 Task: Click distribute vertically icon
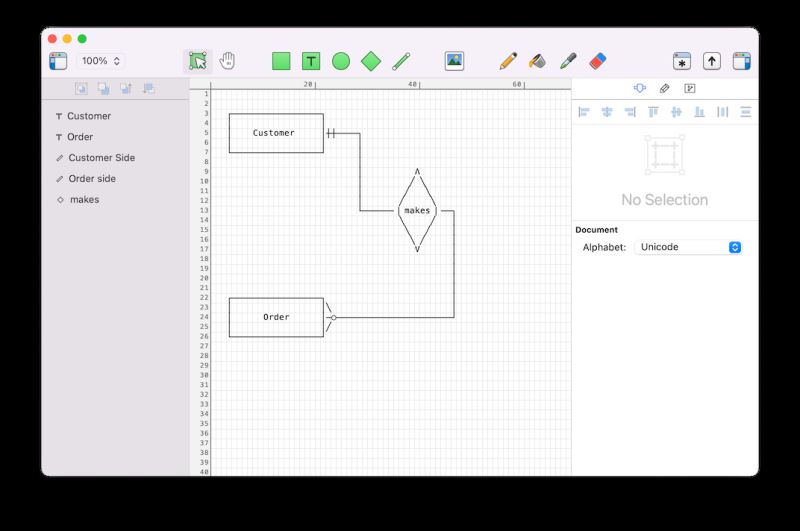(x=745, y=112)
